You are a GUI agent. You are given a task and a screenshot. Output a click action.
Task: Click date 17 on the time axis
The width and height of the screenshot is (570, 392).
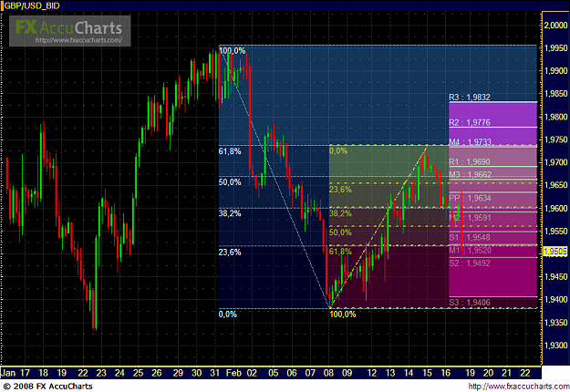[x=25, y=373]
